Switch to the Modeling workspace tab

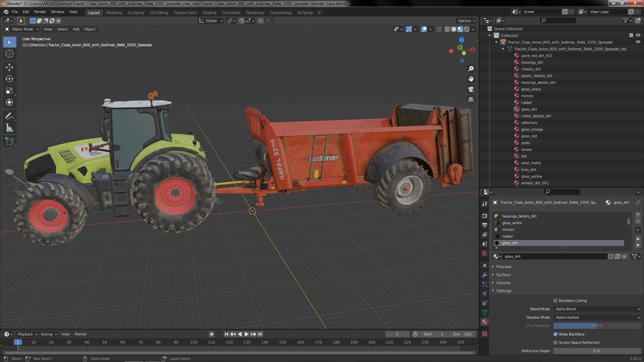tap(114, 13)
